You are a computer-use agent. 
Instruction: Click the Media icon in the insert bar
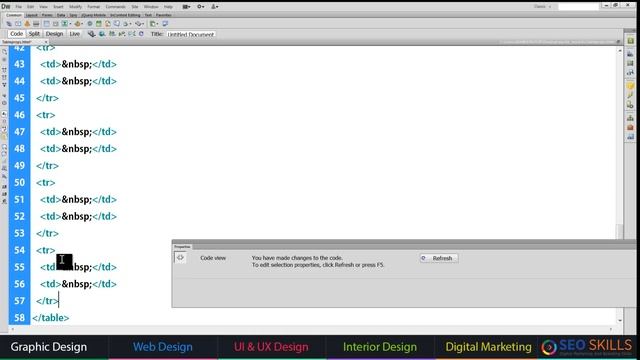[x=77, y=24]
